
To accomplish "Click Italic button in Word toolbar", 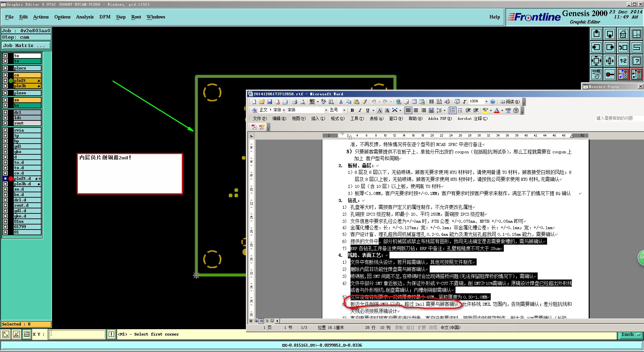I will [x=360, y=110].
